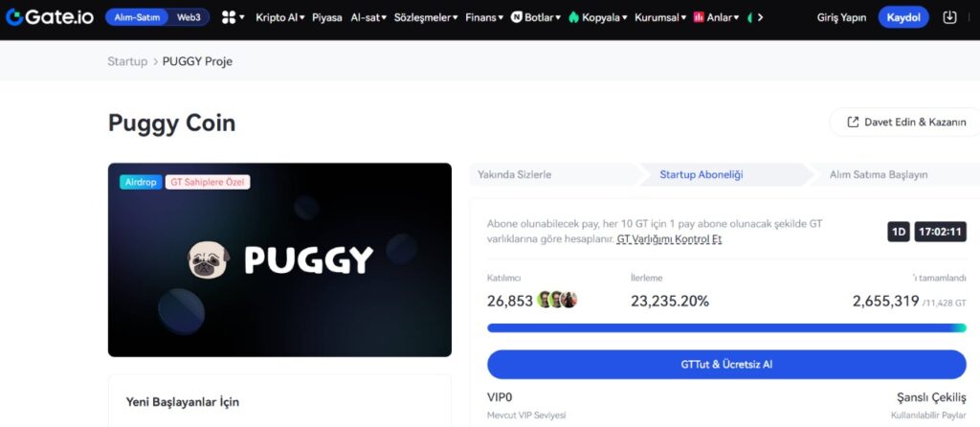Expand the Kripto Al dropdown

click(280, 17)
